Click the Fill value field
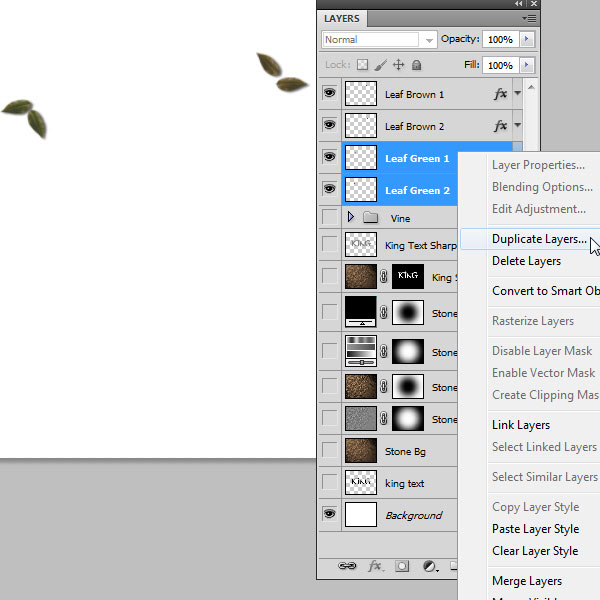 (x=501, y=65)
